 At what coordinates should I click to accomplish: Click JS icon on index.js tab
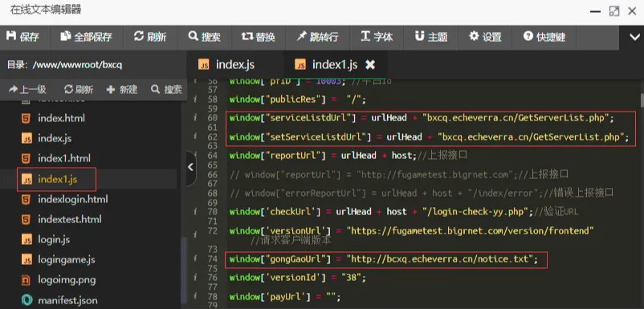(x=203, y=65)
